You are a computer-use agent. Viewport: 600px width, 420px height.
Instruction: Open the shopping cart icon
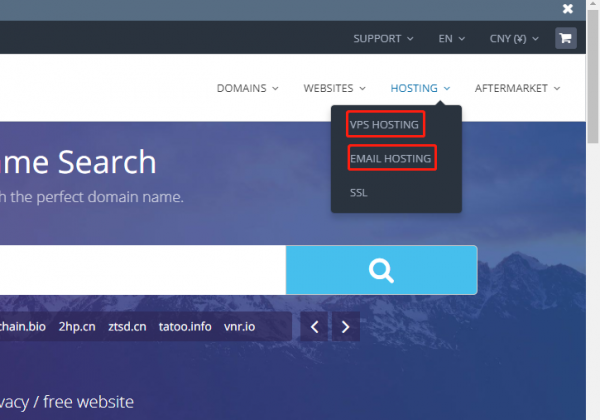(x=566, y=39)
